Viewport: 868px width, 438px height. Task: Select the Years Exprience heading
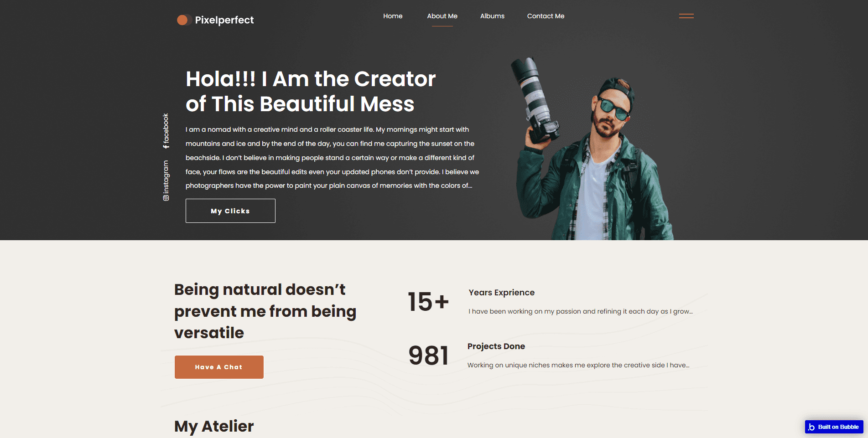[x=501, y=293]
